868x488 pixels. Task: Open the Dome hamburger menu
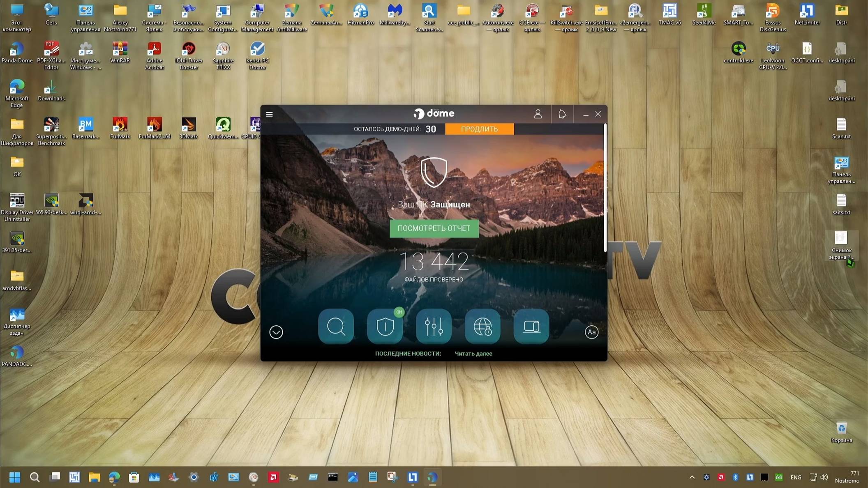pyautogui.click(x=270, y=114)
